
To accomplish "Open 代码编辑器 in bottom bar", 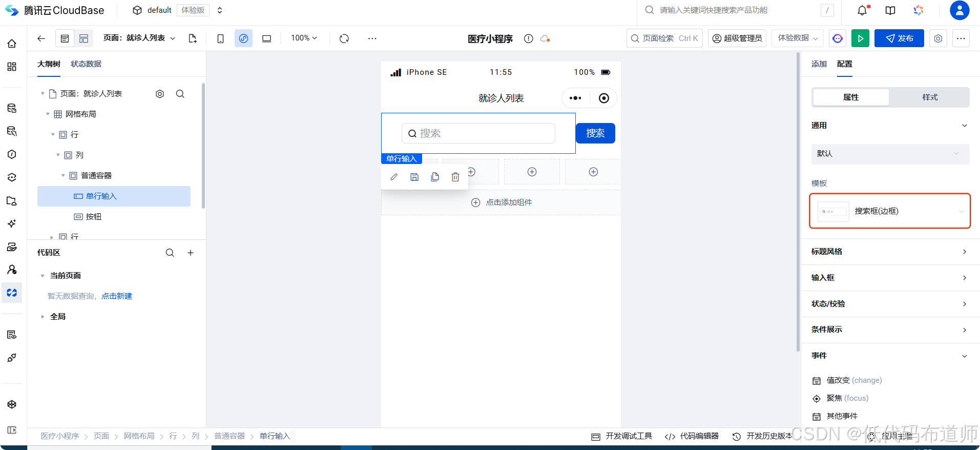I will coord(692,436).
